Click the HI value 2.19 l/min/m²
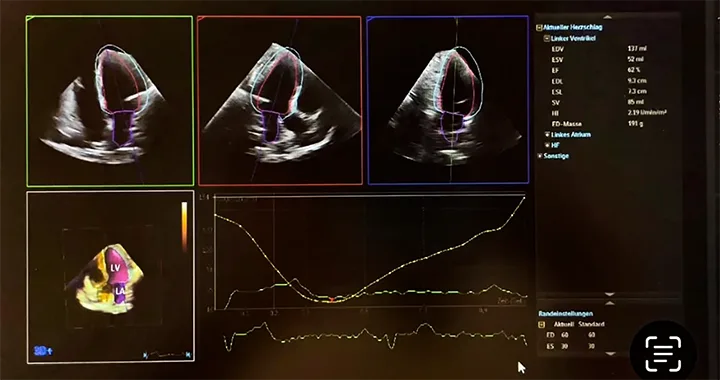 647,112
